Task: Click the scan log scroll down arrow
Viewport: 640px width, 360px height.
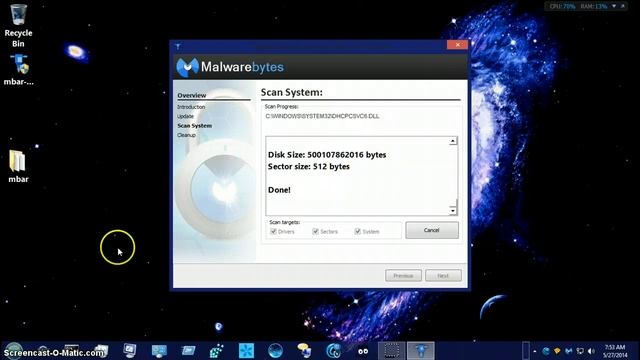Action: [453, 211]
